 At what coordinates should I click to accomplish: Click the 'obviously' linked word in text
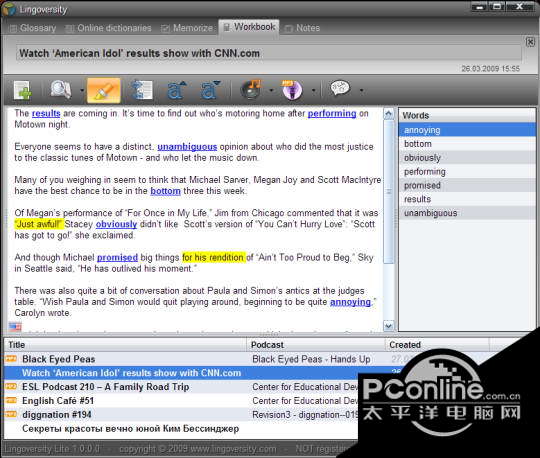pos(116,224)
